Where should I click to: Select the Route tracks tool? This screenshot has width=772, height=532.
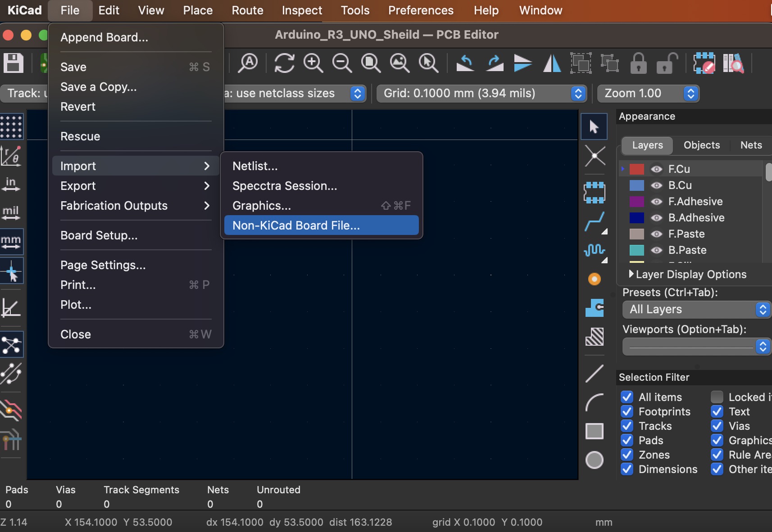point(595,222)
